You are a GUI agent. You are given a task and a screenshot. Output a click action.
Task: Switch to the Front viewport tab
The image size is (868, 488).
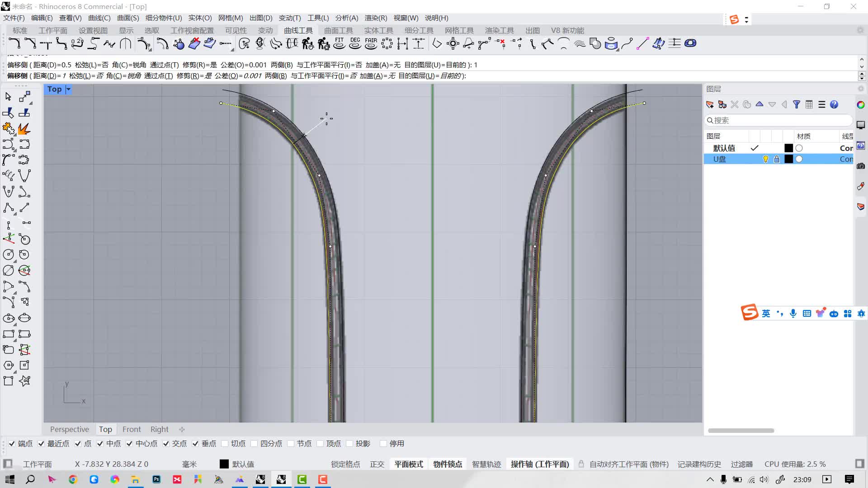132,429
